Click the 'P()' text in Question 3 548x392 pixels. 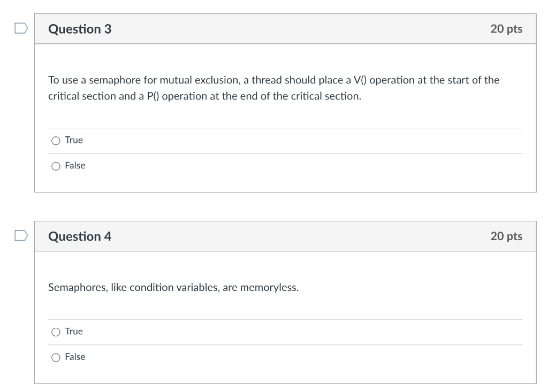(150, 96)
